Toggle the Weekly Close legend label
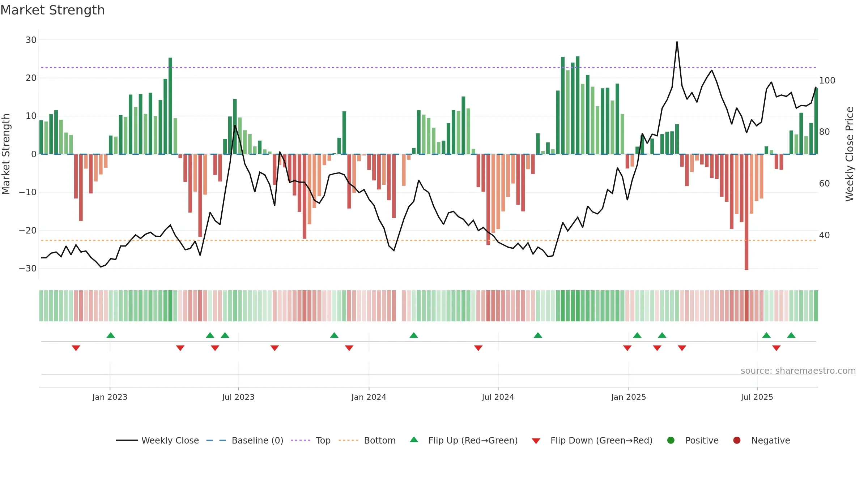868x488 pixels. pos(170,441)
